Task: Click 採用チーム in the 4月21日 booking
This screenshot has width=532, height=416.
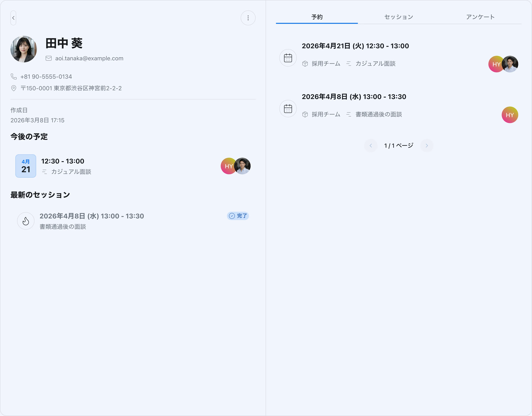Action: click(326, 64)
